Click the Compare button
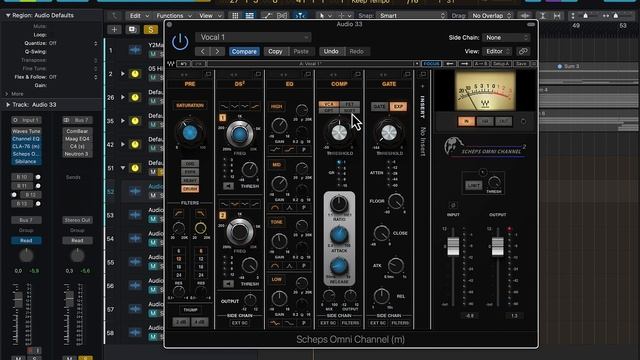Viewport: 640px width, 360px height. [x=244, y=51]
